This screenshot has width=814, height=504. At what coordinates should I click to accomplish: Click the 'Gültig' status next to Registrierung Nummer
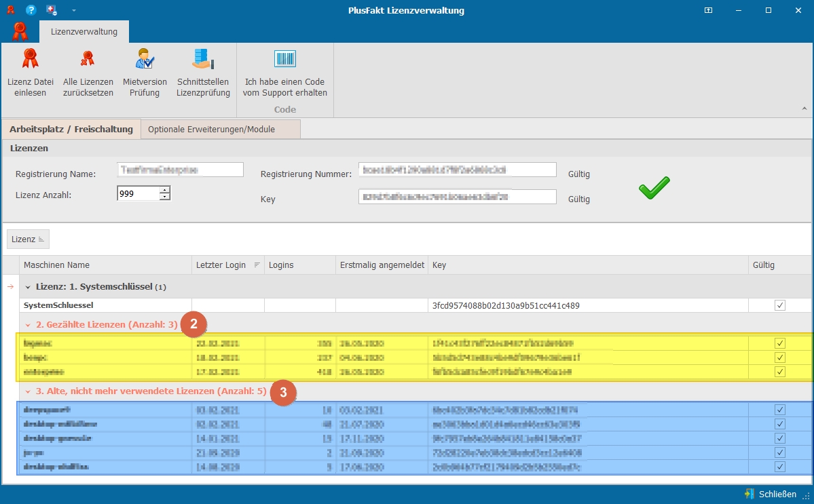(579, 174)
